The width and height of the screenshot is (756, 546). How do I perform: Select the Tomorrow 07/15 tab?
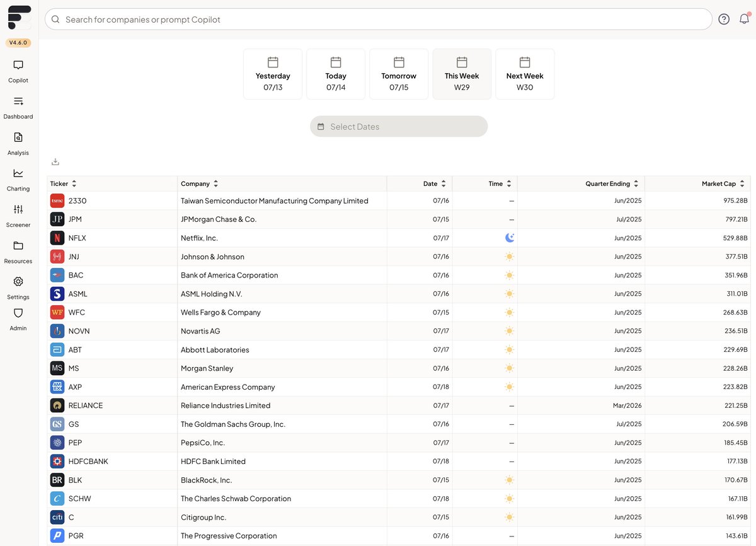click(x=399, y=74)
